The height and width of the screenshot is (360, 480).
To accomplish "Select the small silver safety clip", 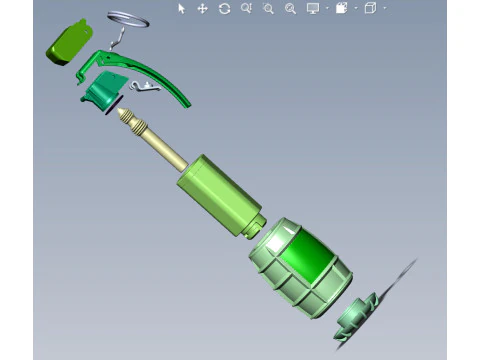I will click(x=145, y=86).
